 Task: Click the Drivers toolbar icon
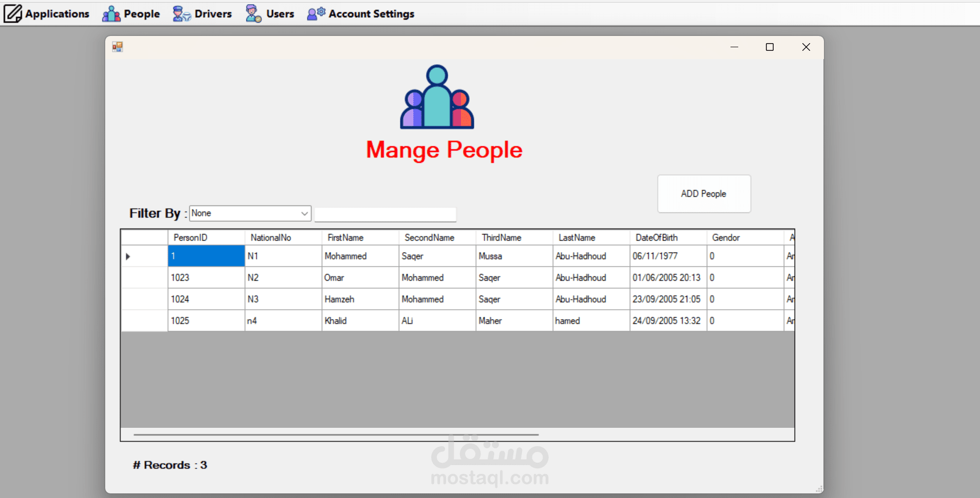[181, 13]
